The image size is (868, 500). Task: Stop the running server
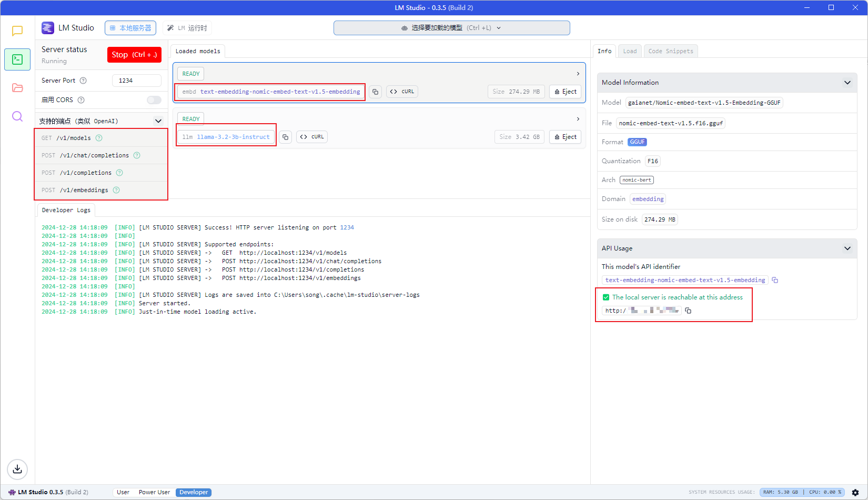134,55
